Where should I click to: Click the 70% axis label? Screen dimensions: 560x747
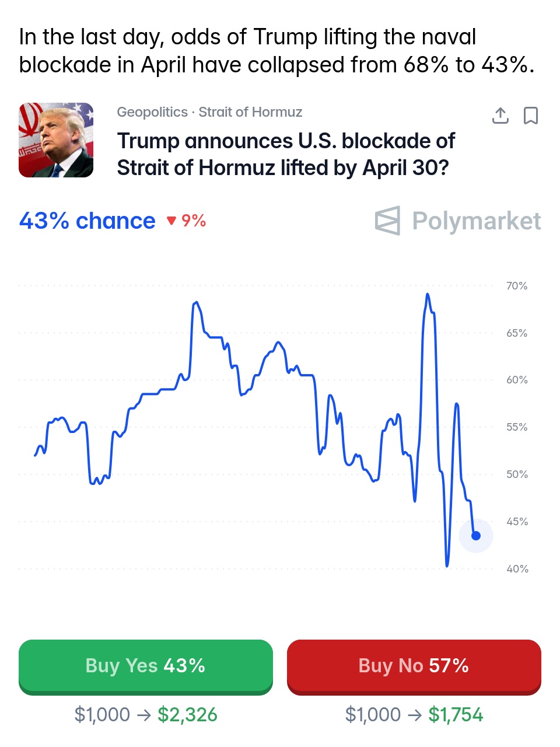point(516,286)
